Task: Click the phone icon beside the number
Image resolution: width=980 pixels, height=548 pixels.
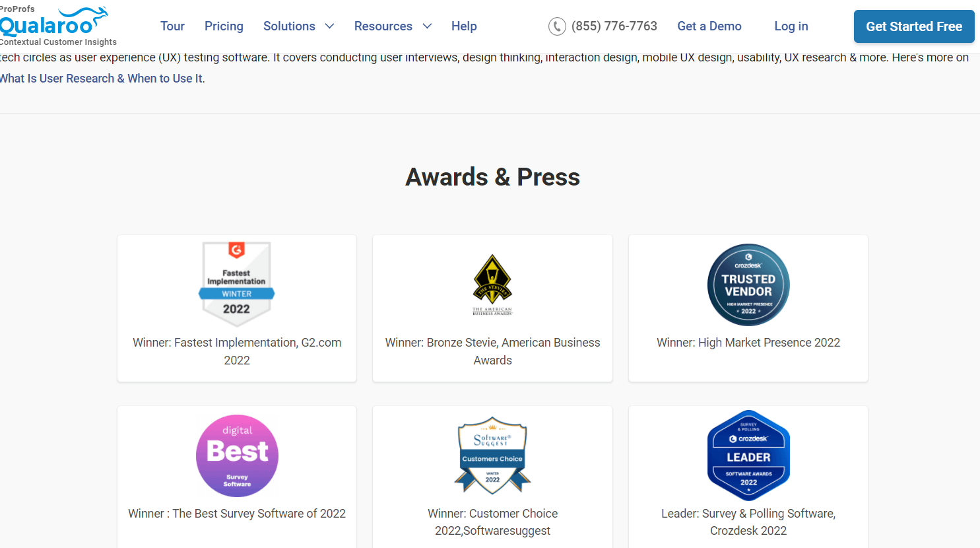Action: coord(557,26)
